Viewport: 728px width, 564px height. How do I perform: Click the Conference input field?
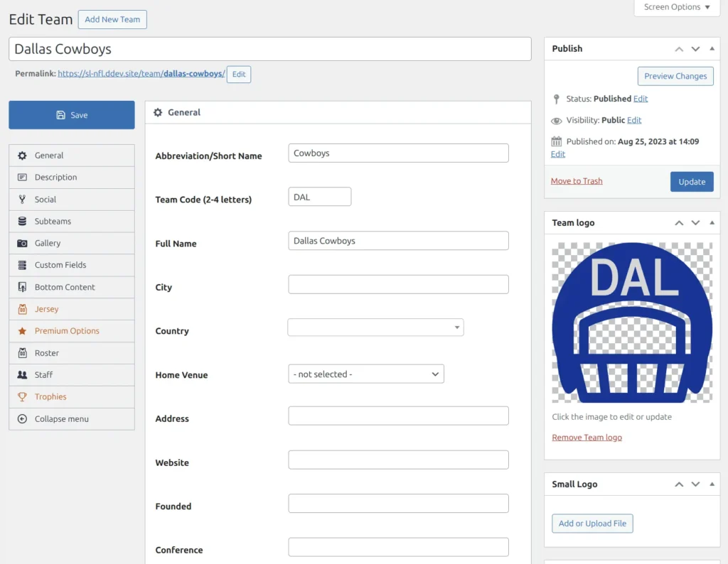click(x=398, y=547)
